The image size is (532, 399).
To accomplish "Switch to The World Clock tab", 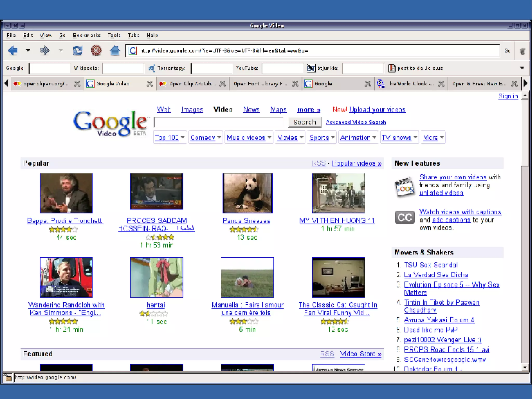I will click(408, 84).
